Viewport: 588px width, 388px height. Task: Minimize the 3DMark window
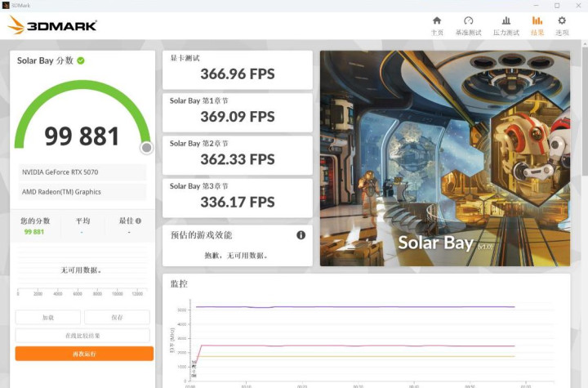(536, 6)
